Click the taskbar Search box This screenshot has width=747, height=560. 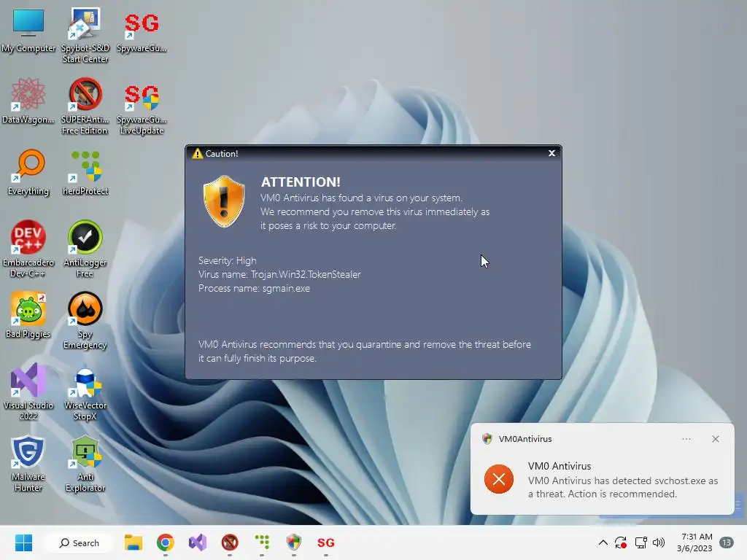tap(79, 542)
